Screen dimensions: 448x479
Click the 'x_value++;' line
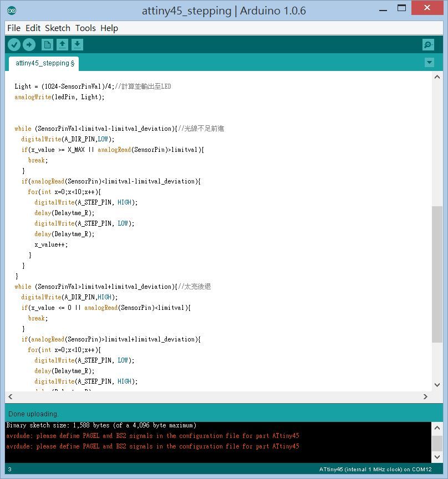coord(51,244)
